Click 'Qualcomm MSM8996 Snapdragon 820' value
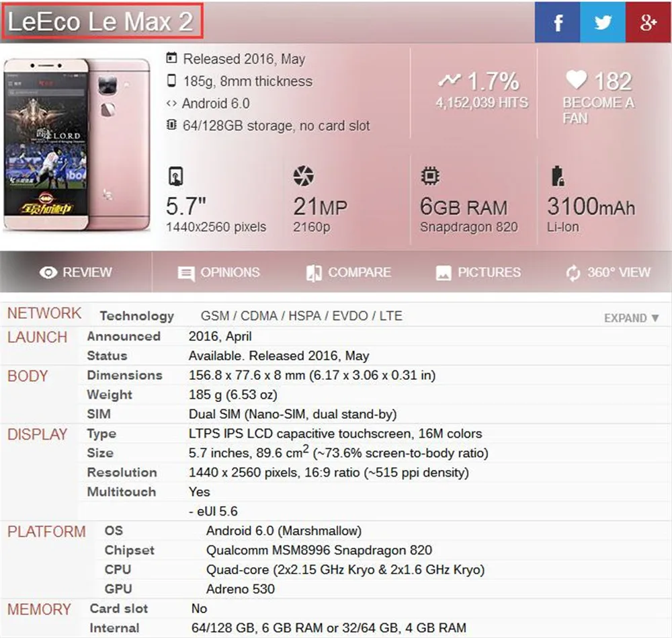Image resolution: width=672 pixels, height=638 pixels. pos(319,550)
